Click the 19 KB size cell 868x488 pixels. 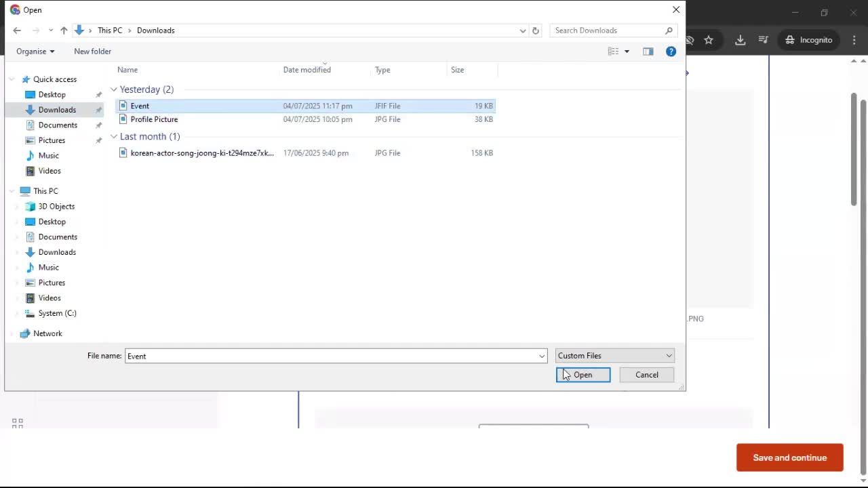484,106
